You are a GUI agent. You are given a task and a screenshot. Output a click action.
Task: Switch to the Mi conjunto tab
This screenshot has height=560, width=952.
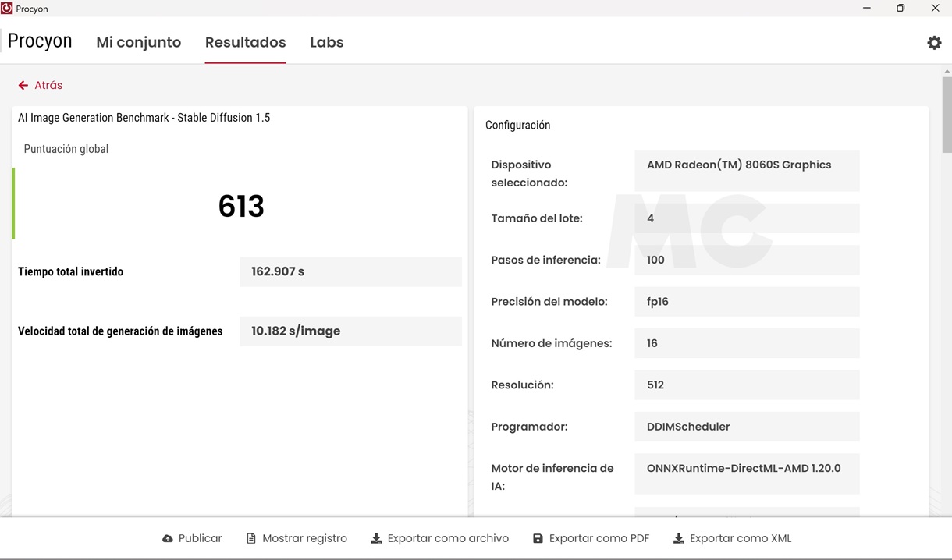(138, 43)
